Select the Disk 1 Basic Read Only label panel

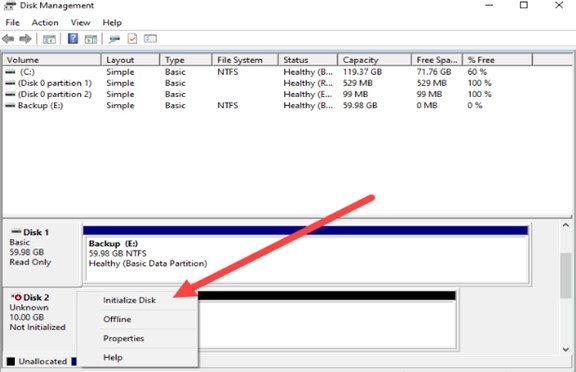coord(42,254)
